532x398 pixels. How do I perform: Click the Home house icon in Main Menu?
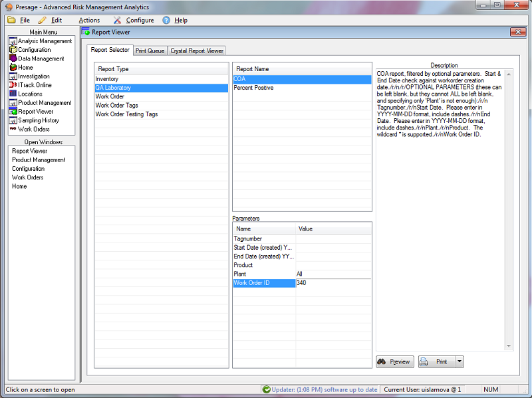[x=13, y=68]
